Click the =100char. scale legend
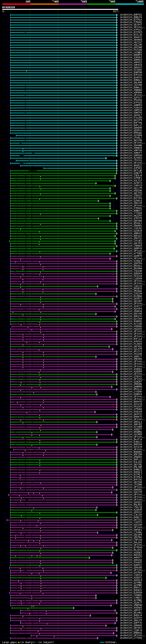The height and width of the screenshot is (644, 146). click(x=108, y=642)
